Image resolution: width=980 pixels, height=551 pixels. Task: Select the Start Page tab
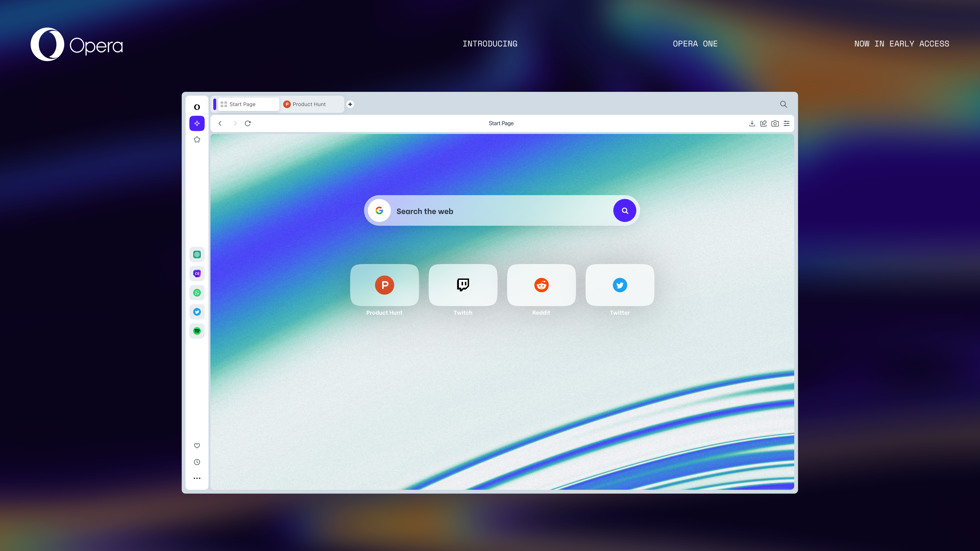pyautogui.click(x=247, y=104)
